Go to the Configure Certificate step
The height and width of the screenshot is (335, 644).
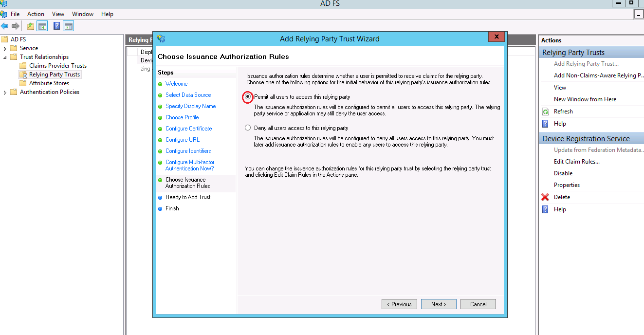click(188, 129)
